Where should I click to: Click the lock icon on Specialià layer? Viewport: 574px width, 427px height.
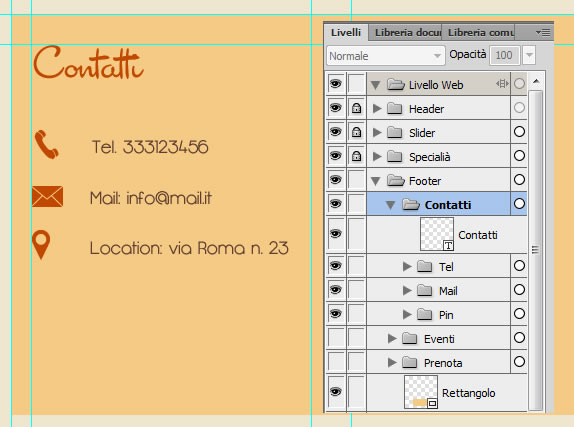click(357, 156)
